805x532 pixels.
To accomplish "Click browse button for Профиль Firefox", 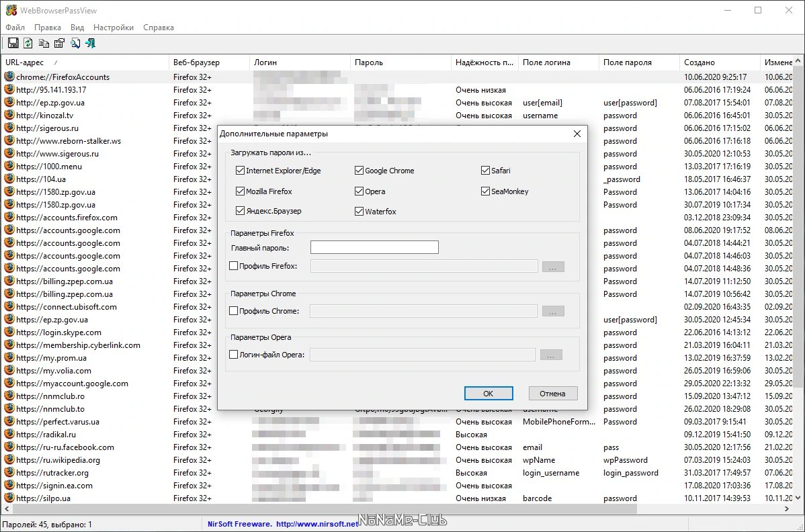I will [x=553, y=267].
